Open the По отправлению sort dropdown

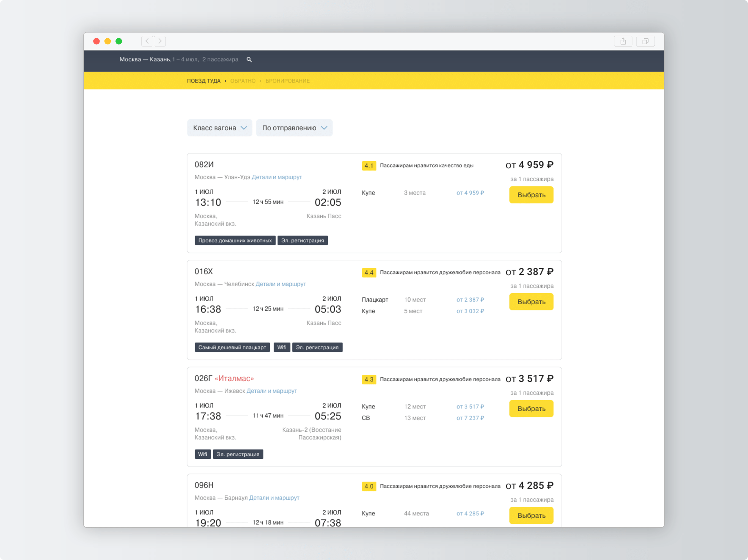point(294,128)
